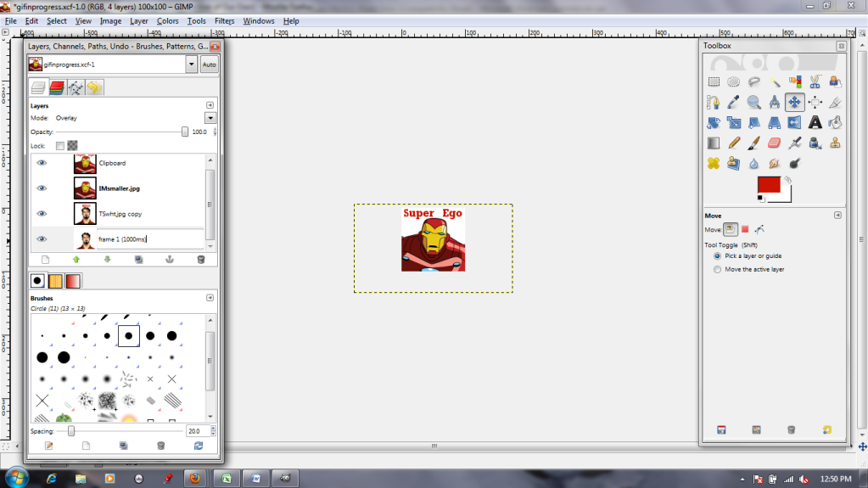
Task: Show hidden system tray icons
Action: (742, 480)
